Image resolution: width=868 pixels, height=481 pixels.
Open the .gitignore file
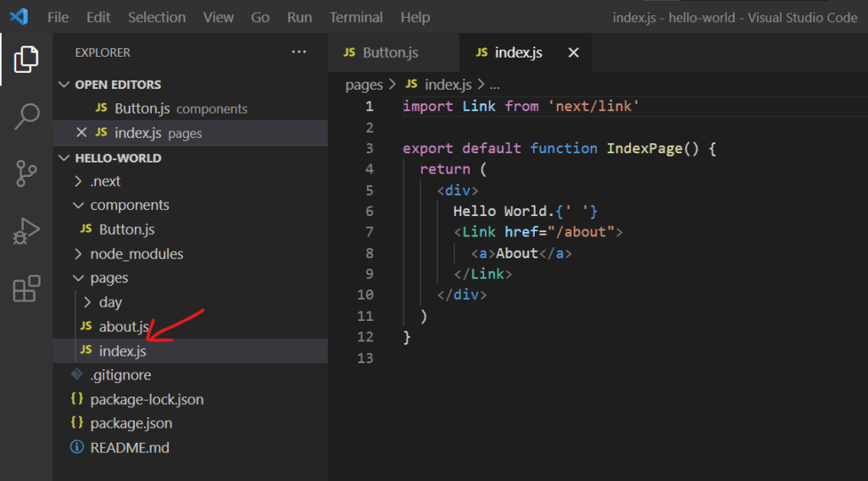pos(191,375)
